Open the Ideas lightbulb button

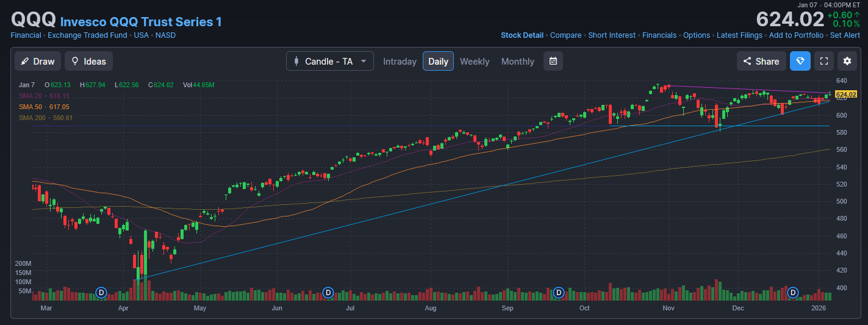[88, 61]
